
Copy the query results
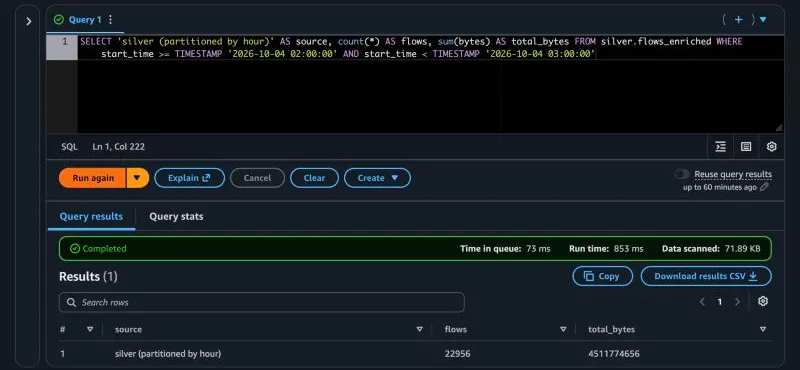tap(603, 276)
